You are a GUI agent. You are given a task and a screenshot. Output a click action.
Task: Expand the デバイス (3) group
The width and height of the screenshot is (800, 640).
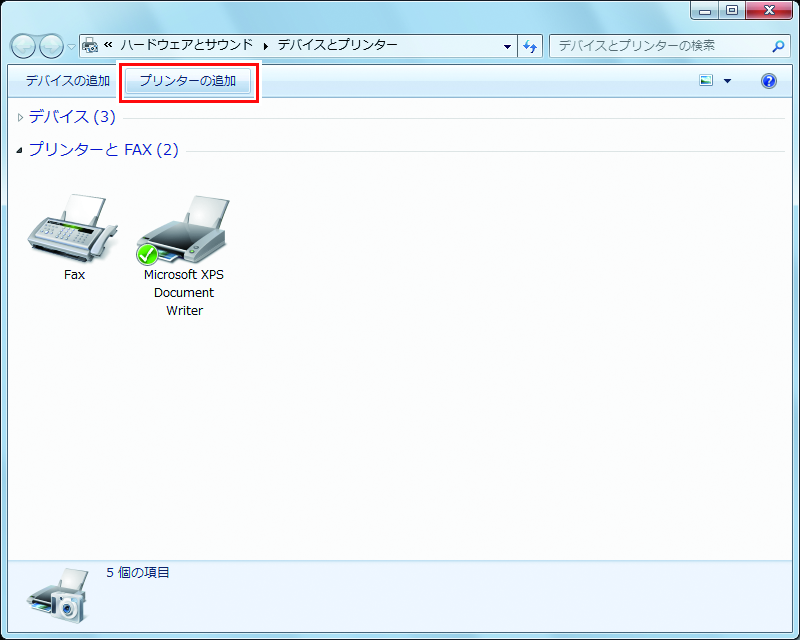point(21,118)
